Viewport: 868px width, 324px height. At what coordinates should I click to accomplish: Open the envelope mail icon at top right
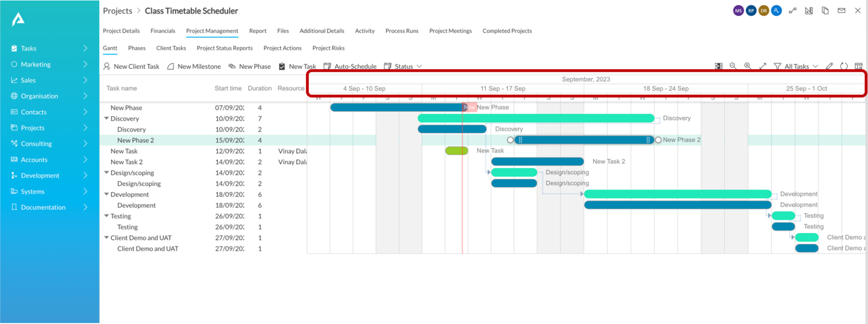tap(842, 10)
